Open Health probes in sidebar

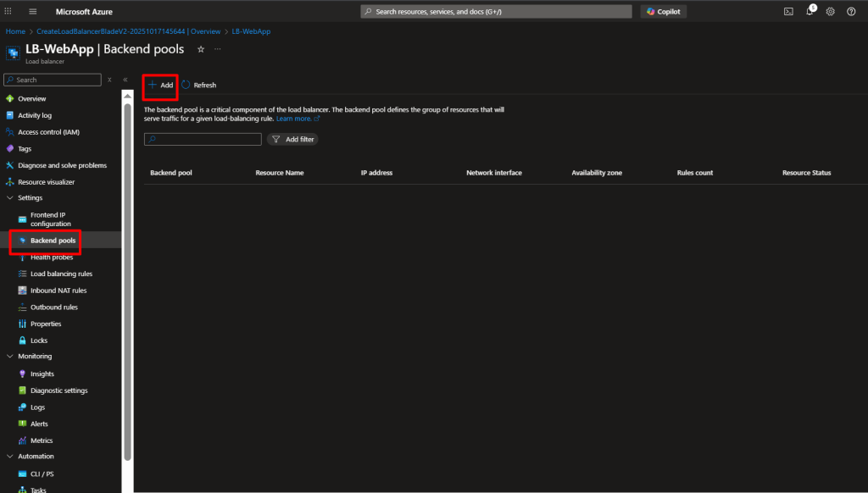tap(52, 258)
